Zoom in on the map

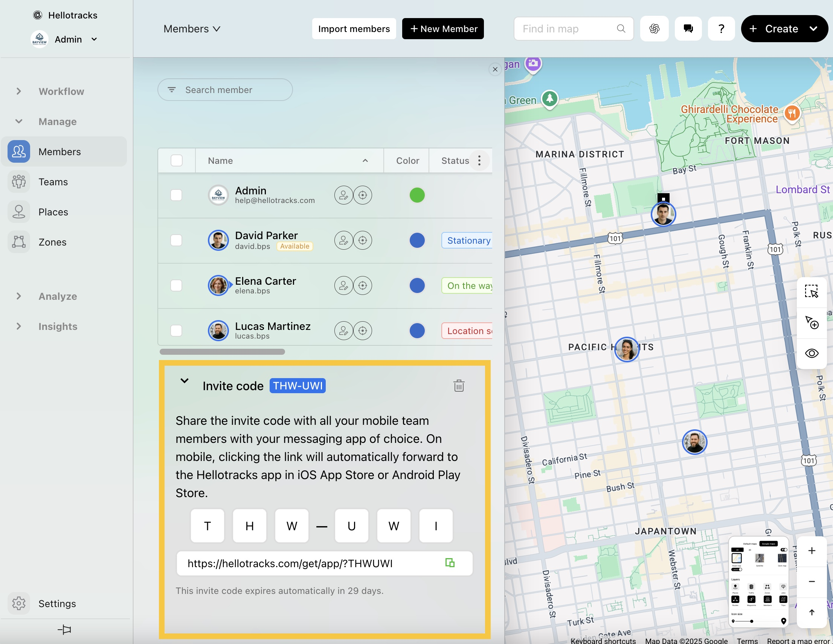tap(812, 551)
